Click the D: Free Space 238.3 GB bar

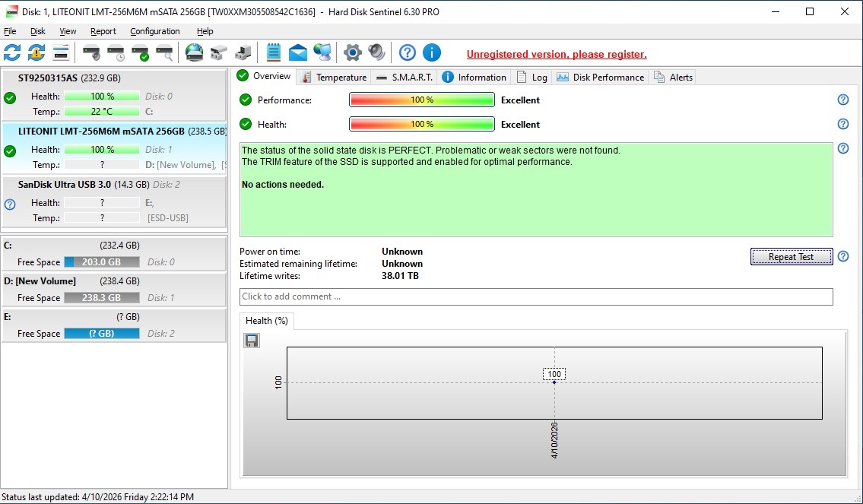[x=102, y=298]
